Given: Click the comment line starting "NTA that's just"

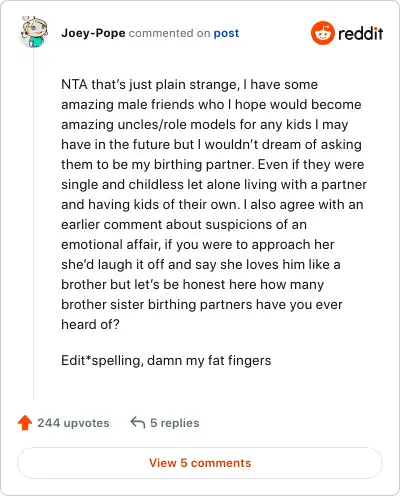Looking at the screenshot, I should click(189, 84).
